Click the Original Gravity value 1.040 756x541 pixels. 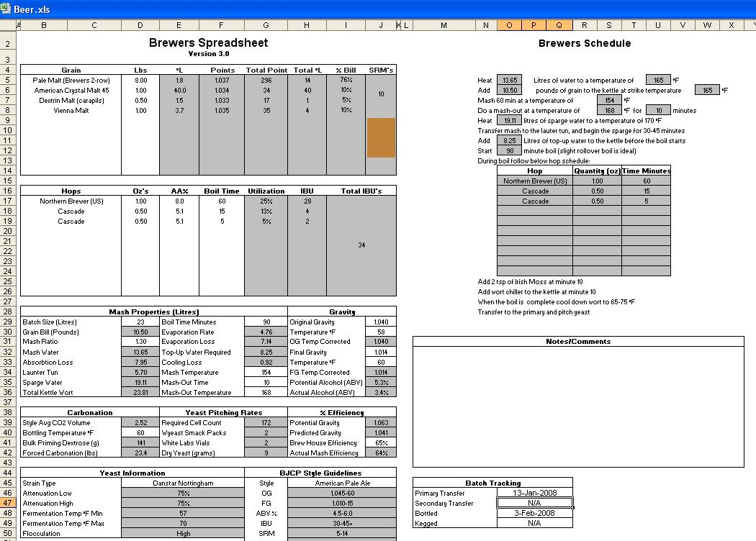point(381,322)
